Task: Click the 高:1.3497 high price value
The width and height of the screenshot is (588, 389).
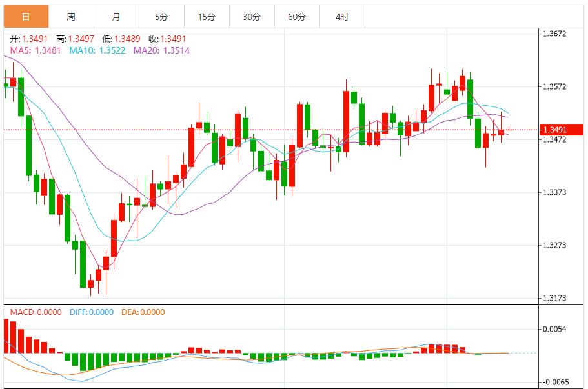Action: pyautogui.click(x=75, y=39)
